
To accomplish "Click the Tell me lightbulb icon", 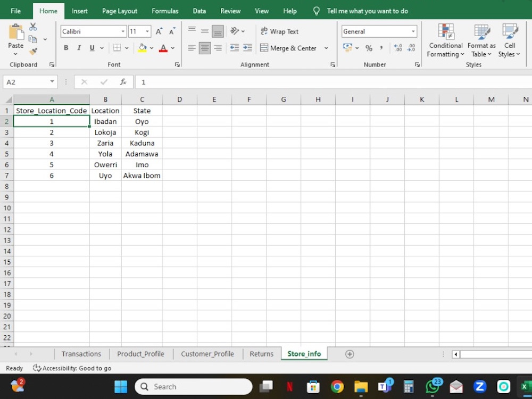I will (x=316, y=11).
